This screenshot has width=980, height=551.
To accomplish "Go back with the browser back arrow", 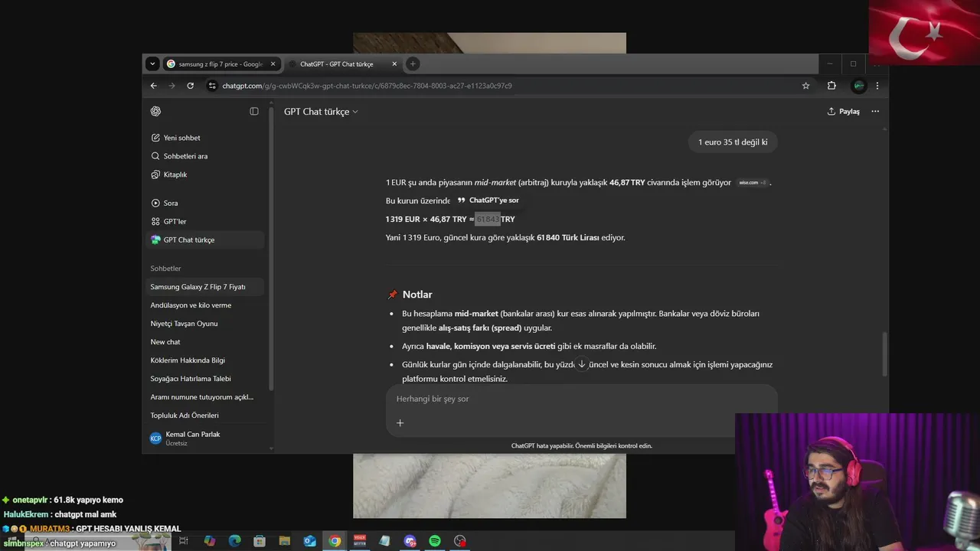I will [153, 86].
